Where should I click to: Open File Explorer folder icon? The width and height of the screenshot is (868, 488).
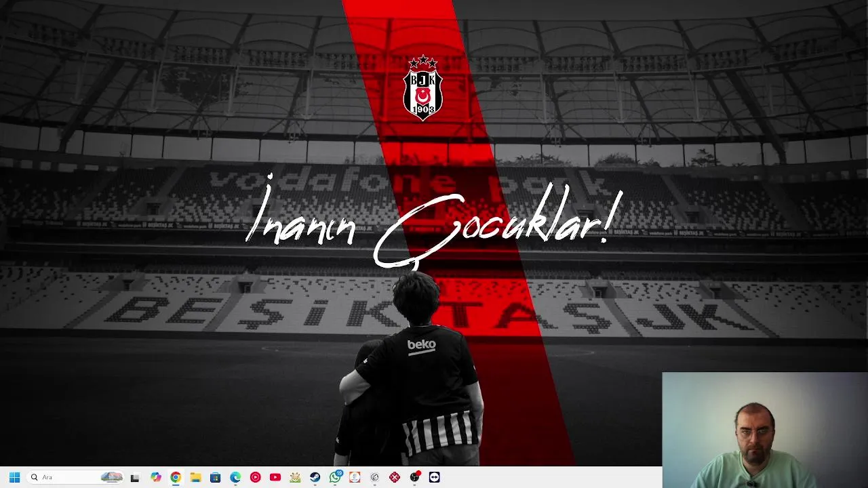pos(195,477)
